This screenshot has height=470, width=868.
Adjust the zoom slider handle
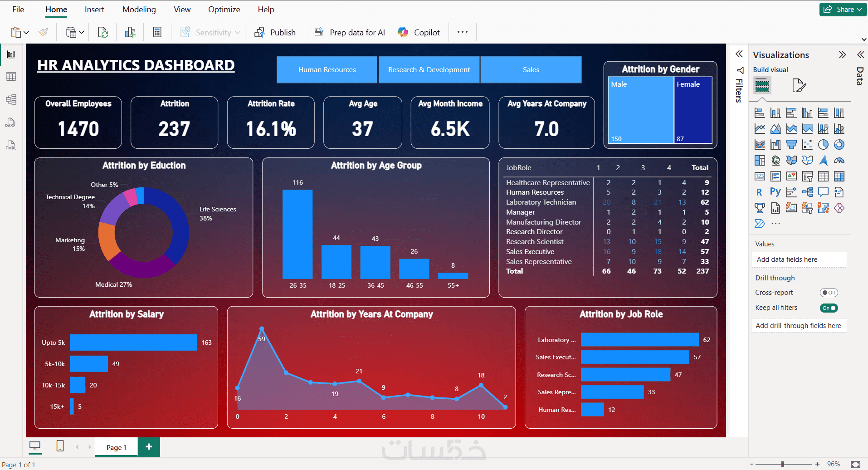[x=783, y=464]
